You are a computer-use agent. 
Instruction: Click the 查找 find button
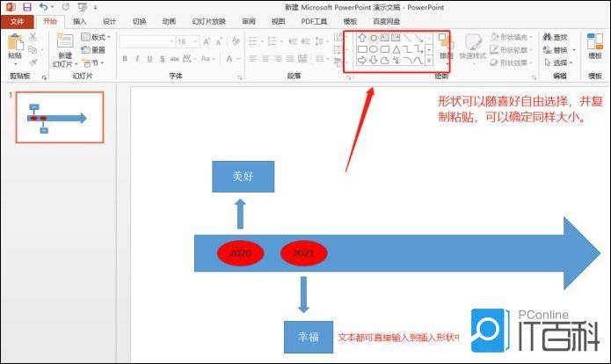tap(556, 37)
